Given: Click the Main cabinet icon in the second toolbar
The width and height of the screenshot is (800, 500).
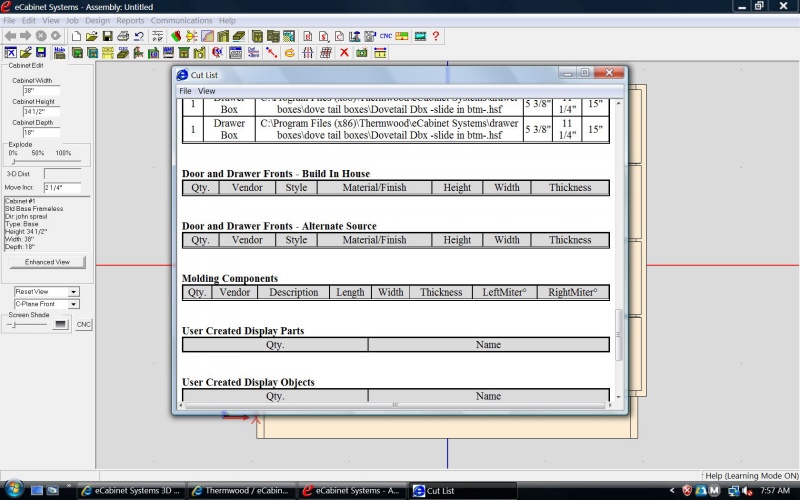Looking at the screenshot, I should coord(59,53).
